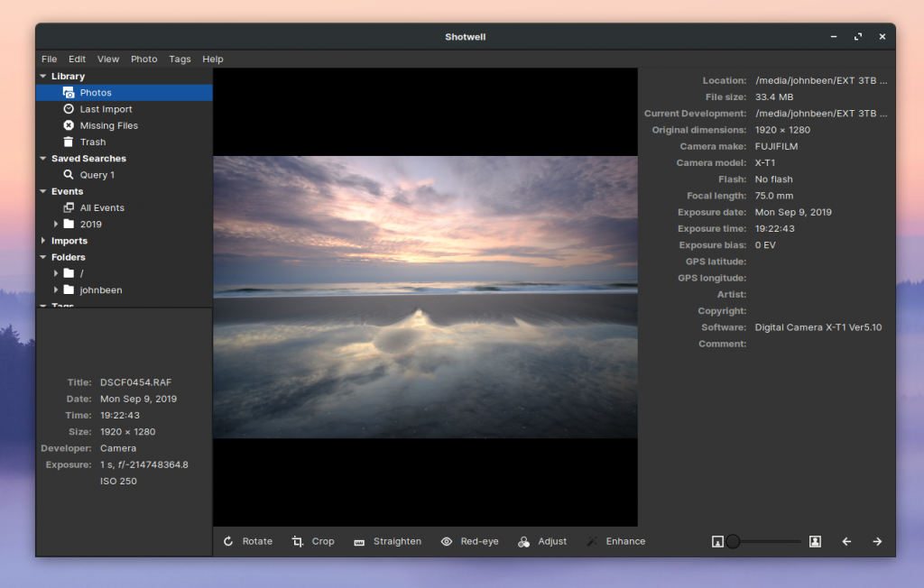This screenshot has height=588, width=924.
Task: Click the zoom slider handle
Action: (733, 541)
